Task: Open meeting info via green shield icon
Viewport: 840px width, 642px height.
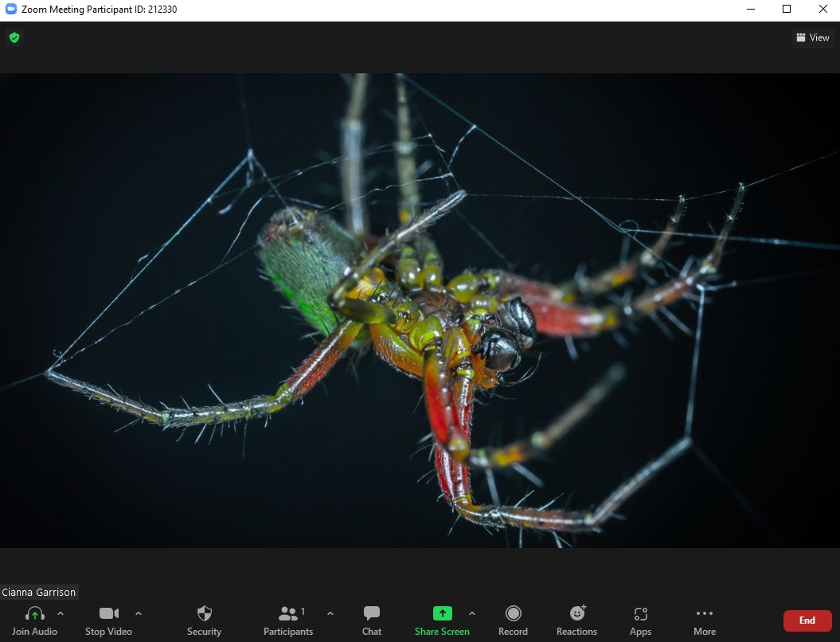Action: (x=14, y=37)
